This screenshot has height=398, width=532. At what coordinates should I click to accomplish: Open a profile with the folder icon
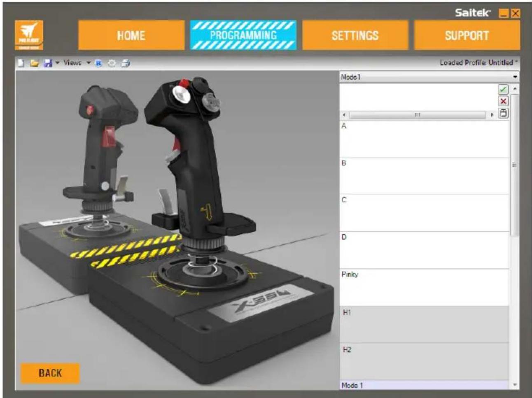click(35, 63)
